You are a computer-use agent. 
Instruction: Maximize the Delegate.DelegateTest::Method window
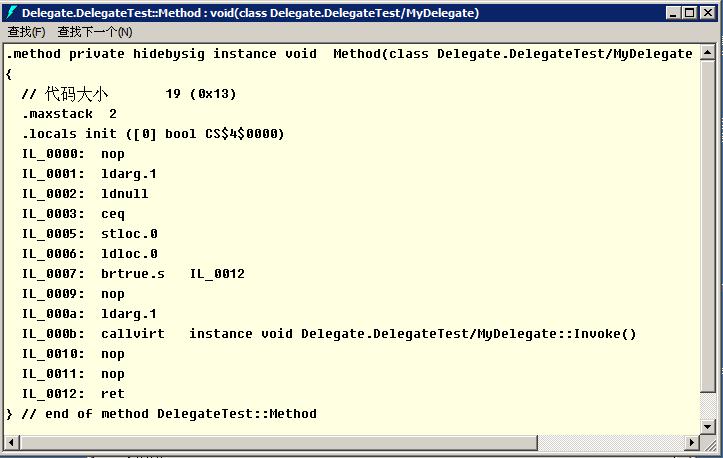[690, 12]
